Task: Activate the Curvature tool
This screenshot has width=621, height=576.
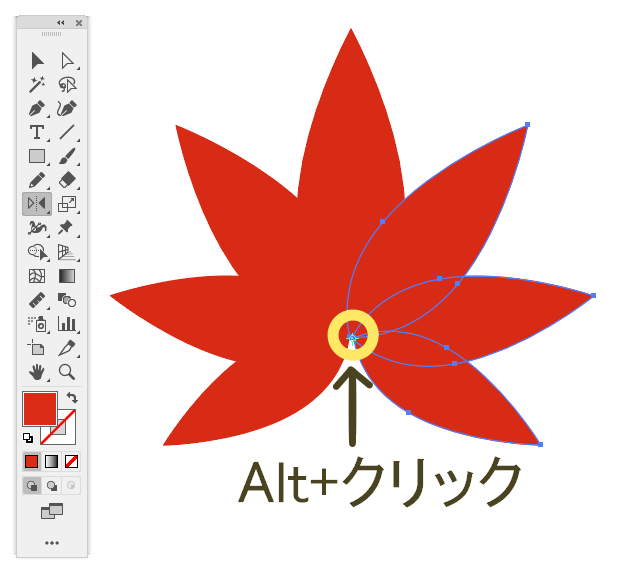Action: click(x=67, y=109)
